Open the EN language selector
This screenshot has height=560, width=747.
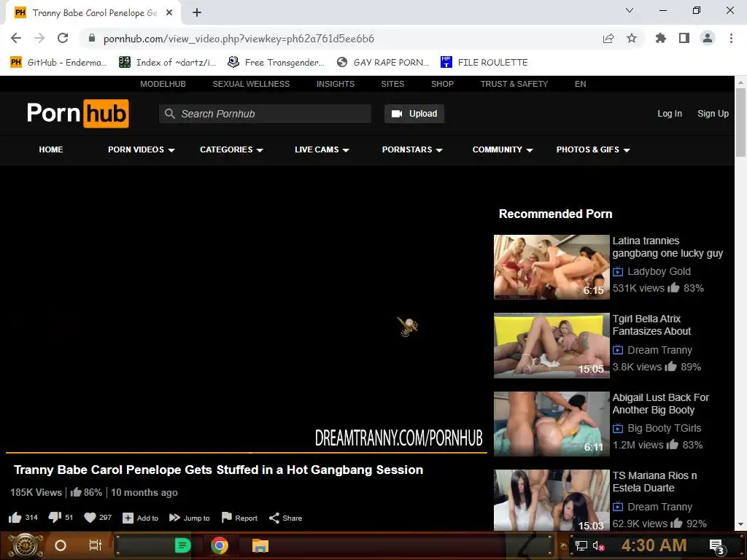[x=580, y=84]
